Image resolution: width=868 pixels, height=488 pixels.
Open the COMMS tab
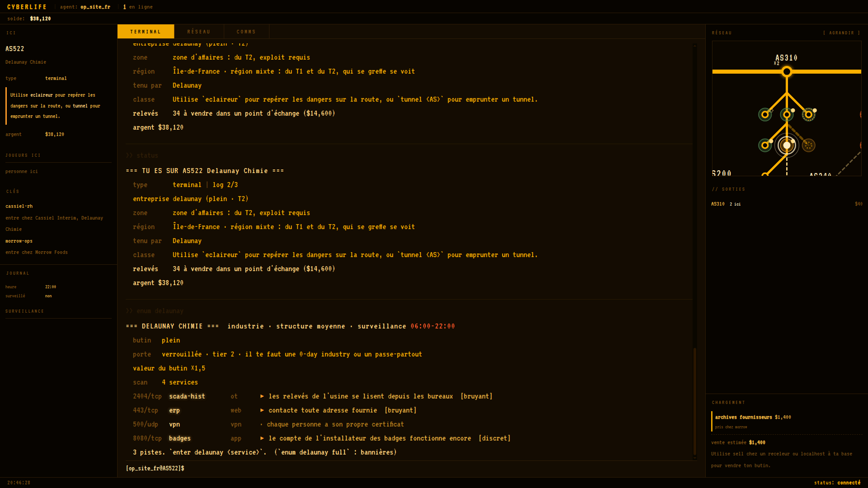coord(246,32)
